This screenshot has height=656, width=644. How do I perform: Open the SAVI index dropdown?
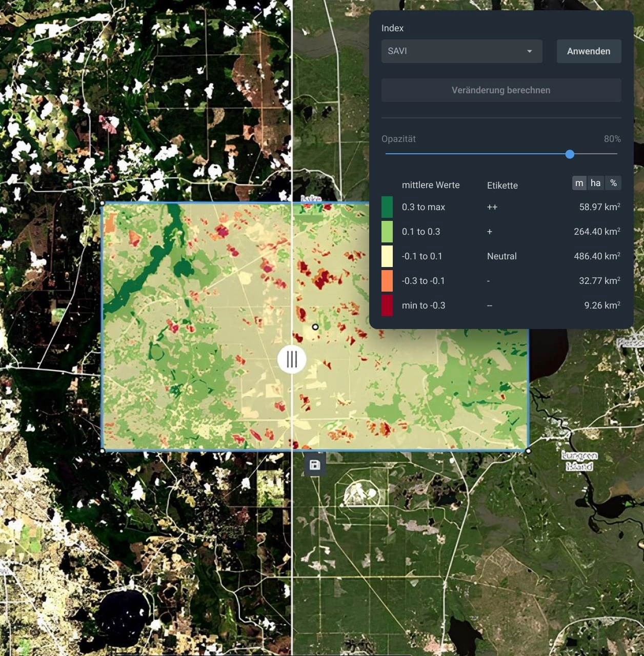pos(461,51)
